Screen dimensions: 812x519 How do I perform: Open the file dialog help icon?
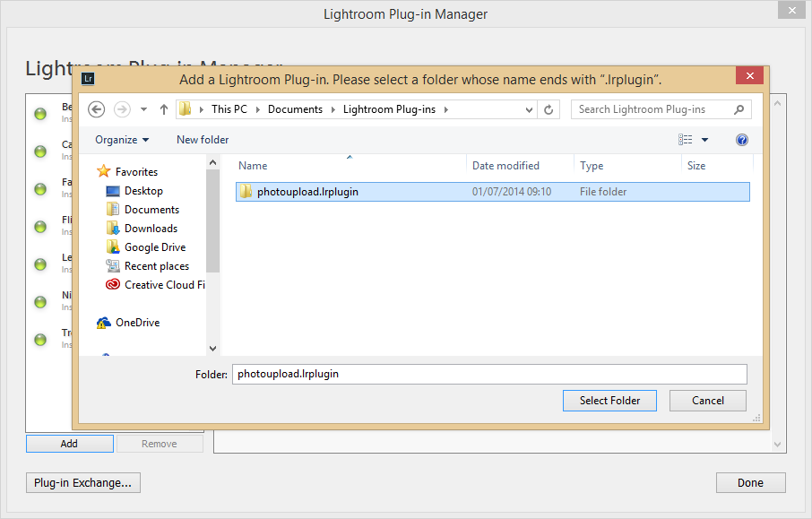(741, 140)
